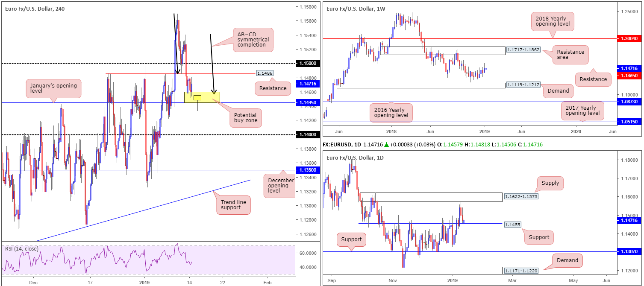Click the blue 1.13500 axis price tag
This screenshot has width=644, height=286.
pyautogui.click(x=307, y=170)
